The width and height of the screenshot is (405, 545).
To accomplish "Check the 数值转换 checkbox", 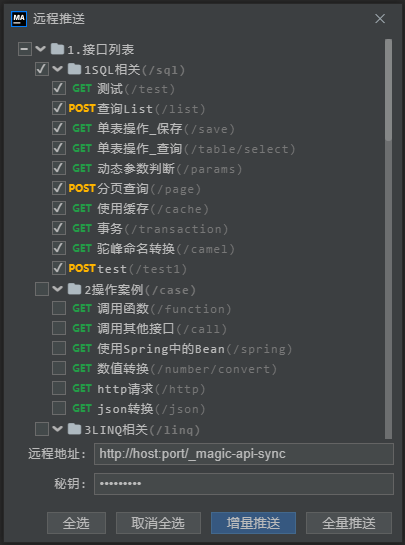I will pos(59,368).
